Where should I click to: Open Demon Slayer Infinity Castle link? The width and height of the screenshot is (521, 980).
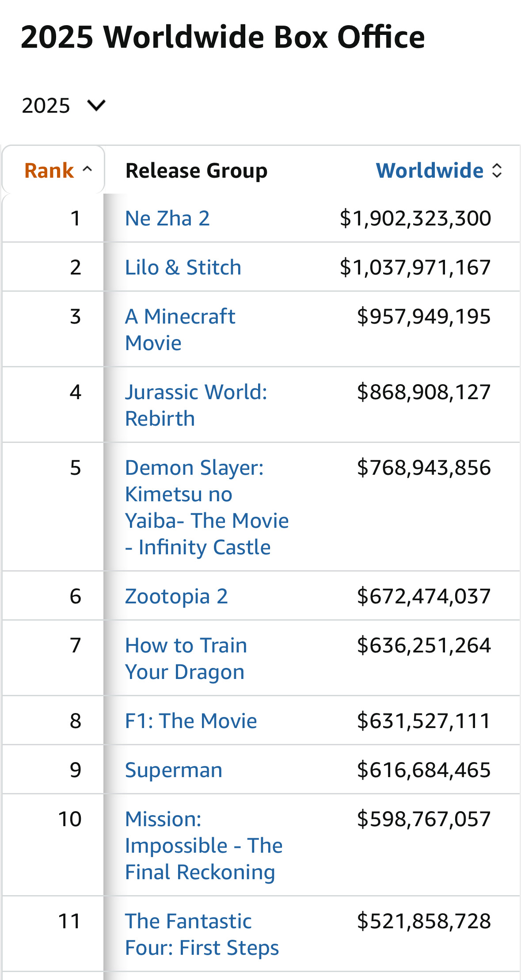point(206,507)
